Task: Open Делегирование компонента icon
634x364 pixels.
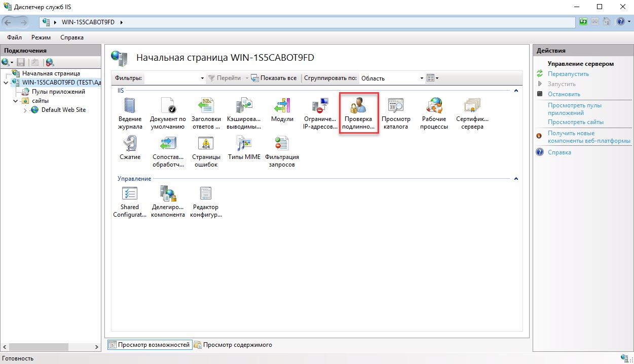Action: tap(168, 201)
